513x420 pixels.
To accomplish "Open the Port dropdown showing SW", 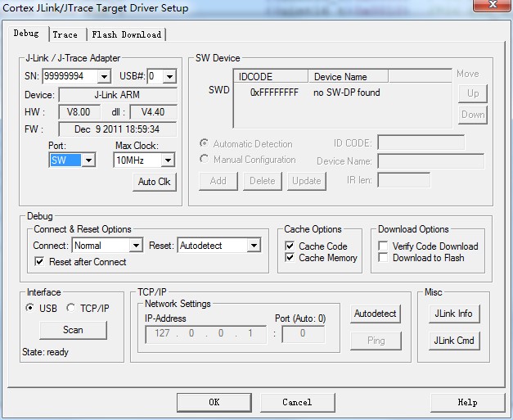I will point(88,160).
